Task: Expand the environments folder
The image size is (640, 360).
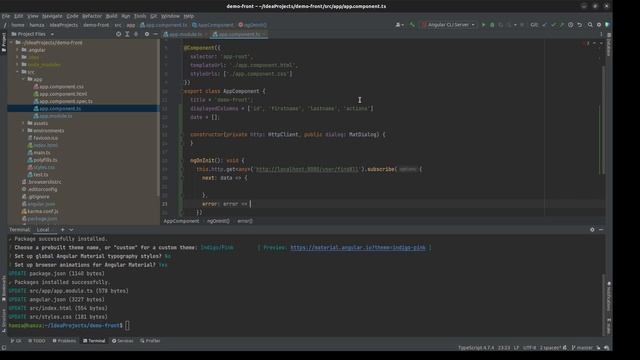Action: (x=24, y=131)
